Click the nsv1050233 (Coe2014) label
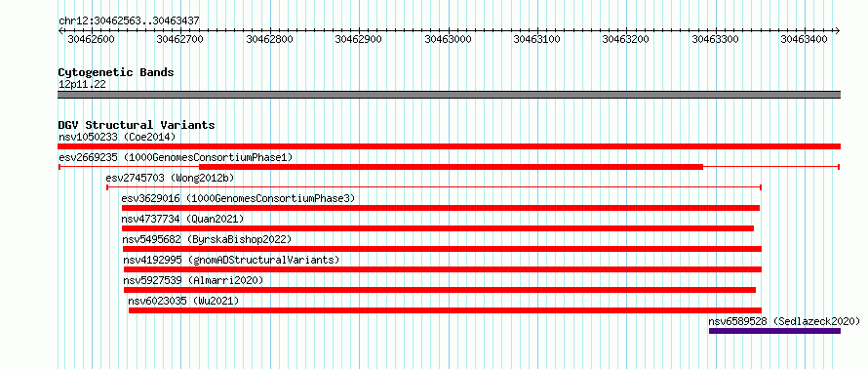Screen dimensions: 868x369 (x=117, y=137)
